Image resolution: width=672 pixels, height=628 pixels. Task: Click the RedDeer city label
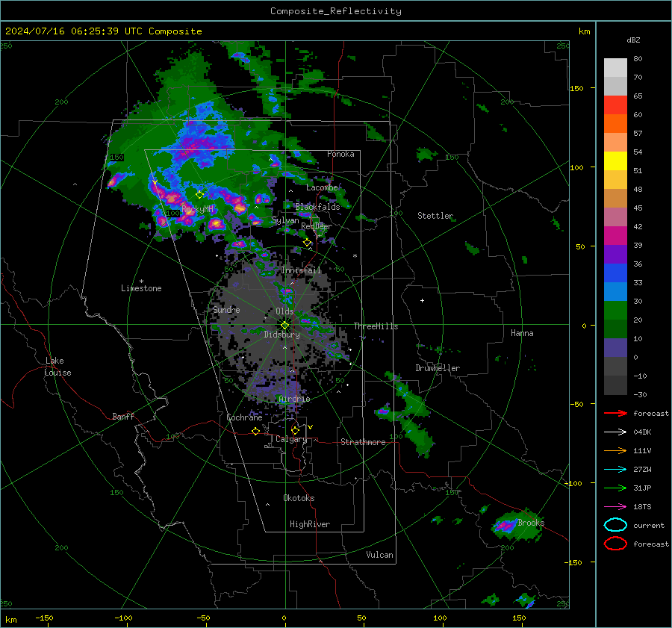click(x=317, y=226)
